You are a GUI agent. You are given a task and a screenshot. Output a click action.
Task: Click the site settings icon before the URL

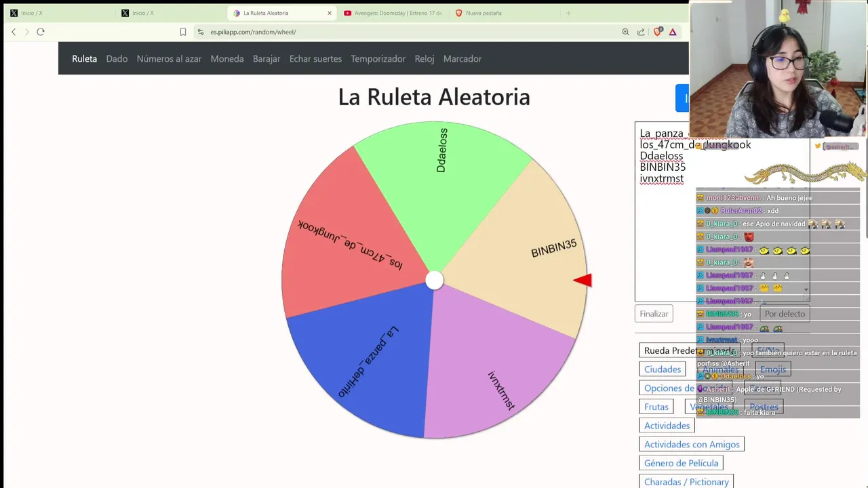point(200,32)
